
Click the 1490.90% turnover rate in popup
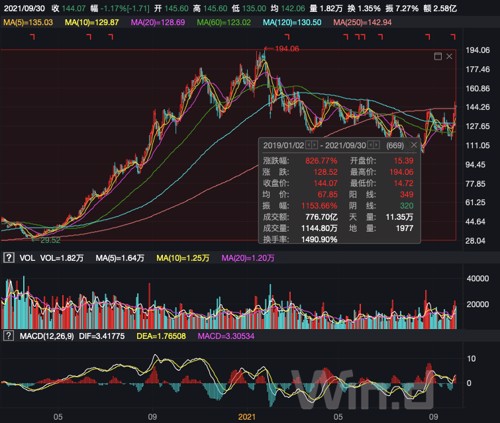coord(319,239)
